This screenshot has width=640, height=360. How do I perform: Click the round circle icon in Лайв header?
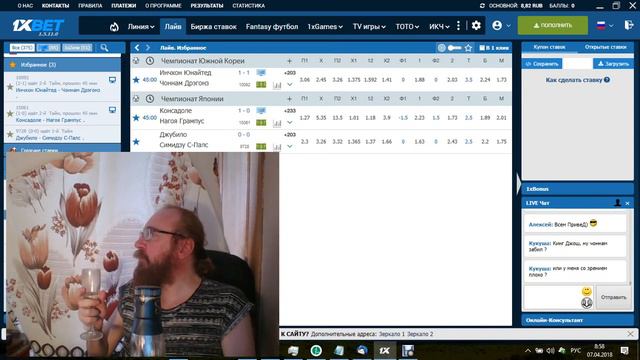click(441, 48)
